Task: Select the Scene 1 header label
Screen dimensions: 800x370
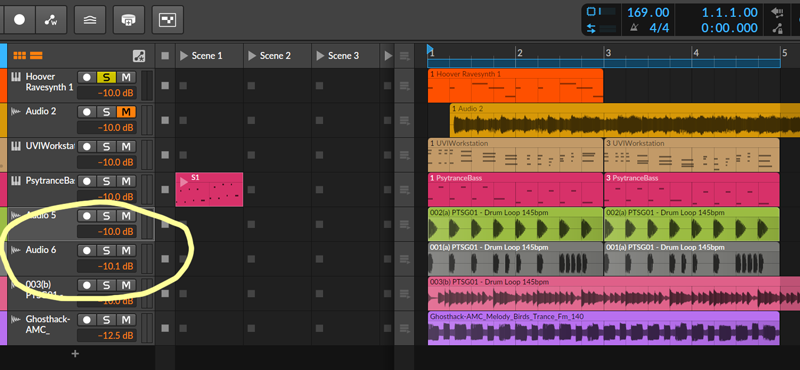Action: 207,56
